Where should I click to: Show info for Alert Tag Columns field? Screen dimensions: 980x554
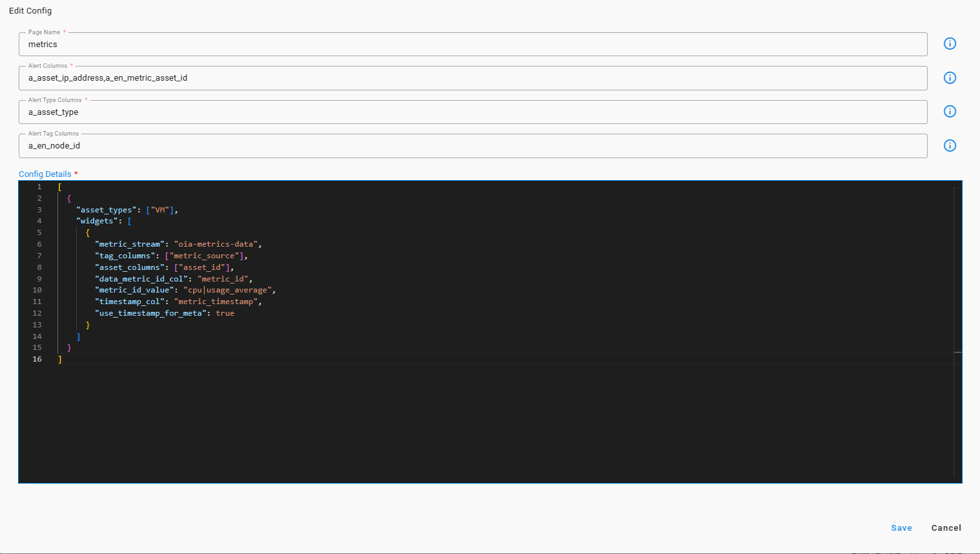[950, 146]
